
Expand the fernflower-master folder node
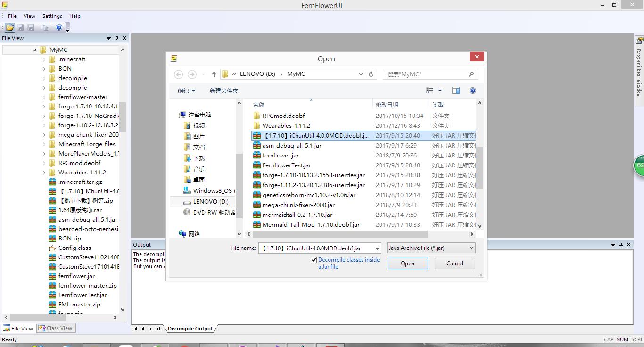[44, 97]
